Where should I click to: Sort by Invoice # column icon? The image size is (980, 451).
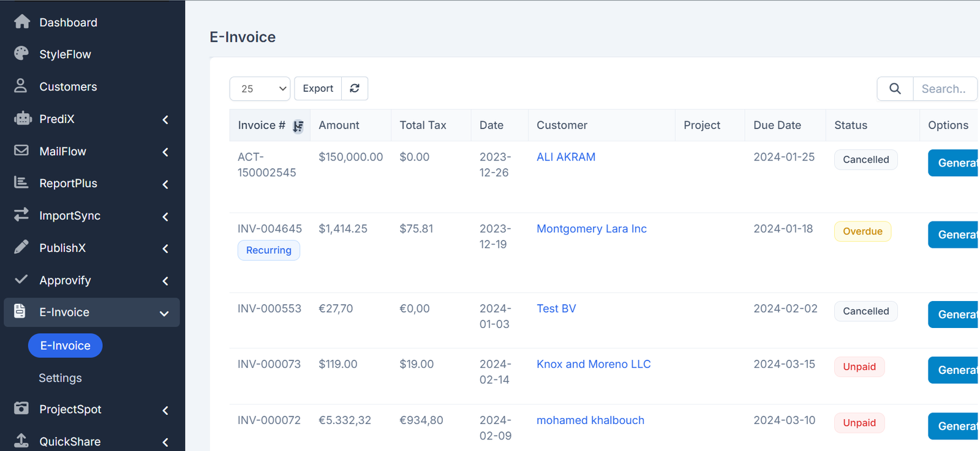coord(298,126)
